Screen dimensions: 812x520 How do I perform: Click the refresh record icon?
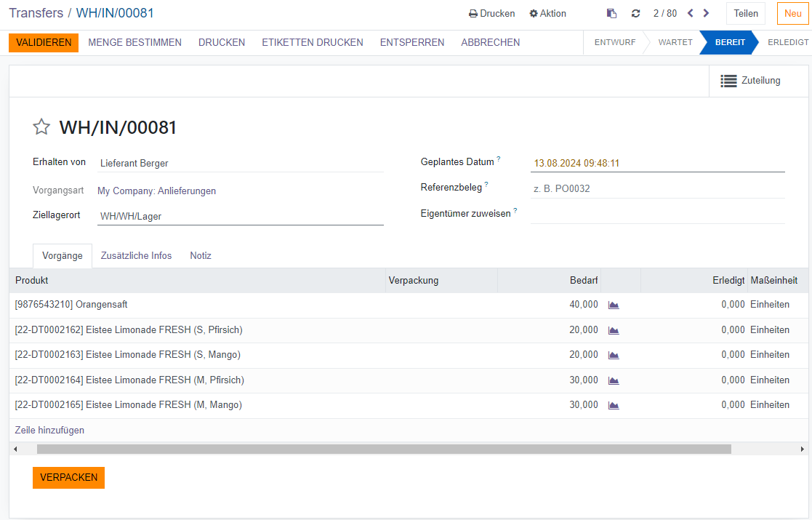click(635, 13)
